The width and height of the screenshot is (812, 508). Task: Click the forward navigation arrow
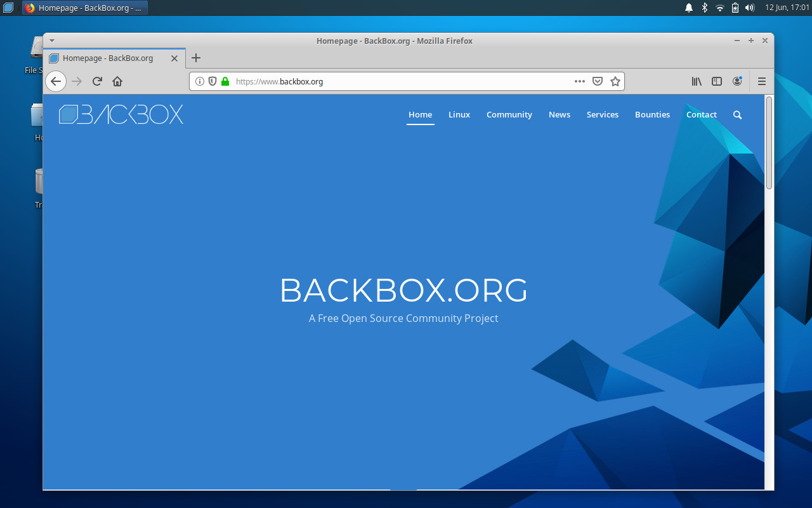coord(77,81)
